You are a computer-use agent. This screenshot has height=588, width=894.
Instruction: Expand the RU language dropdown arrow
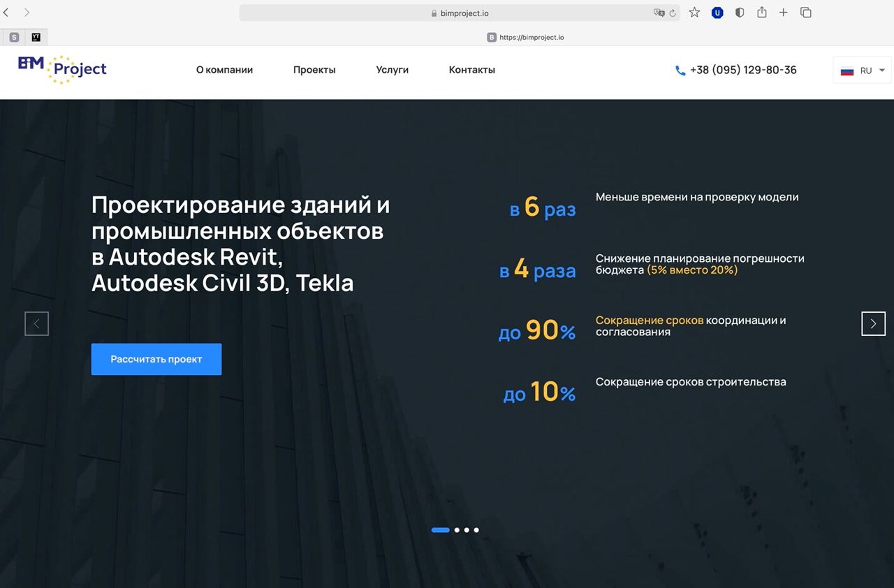tap(881, 71)
